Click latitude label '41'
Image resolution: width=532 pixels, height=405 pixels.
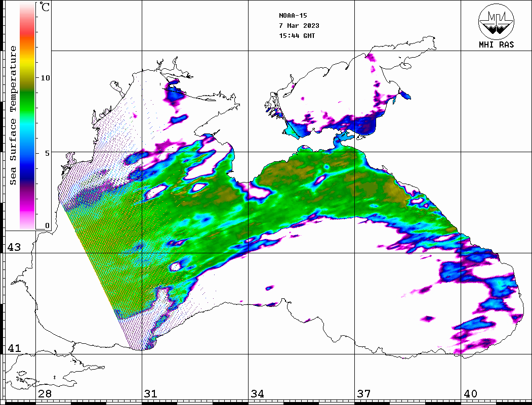[14, 348]
